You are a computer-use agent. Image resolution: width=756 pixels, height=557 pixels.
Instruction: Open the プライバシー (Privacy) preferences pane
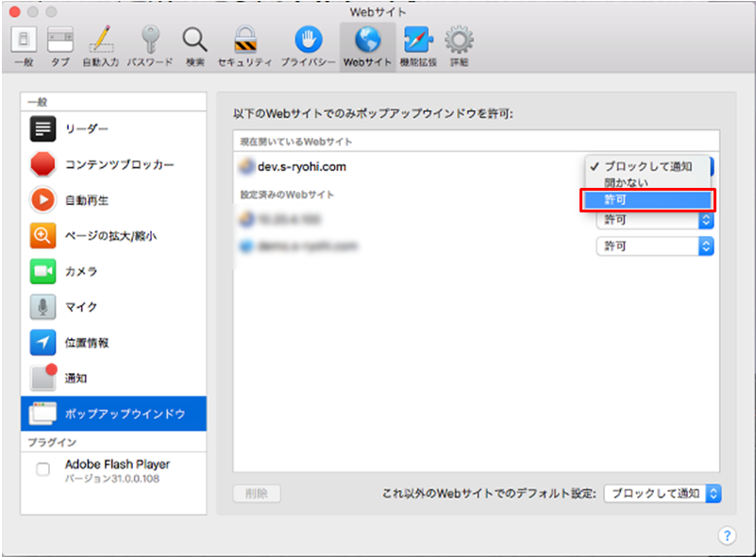(x=308, y=47)
